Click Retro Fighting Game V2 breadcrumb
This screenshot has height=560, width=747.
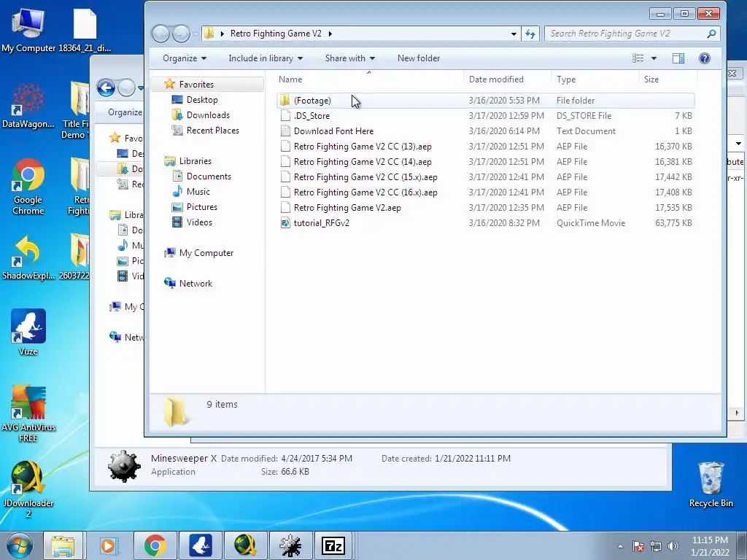coord(276,34)
